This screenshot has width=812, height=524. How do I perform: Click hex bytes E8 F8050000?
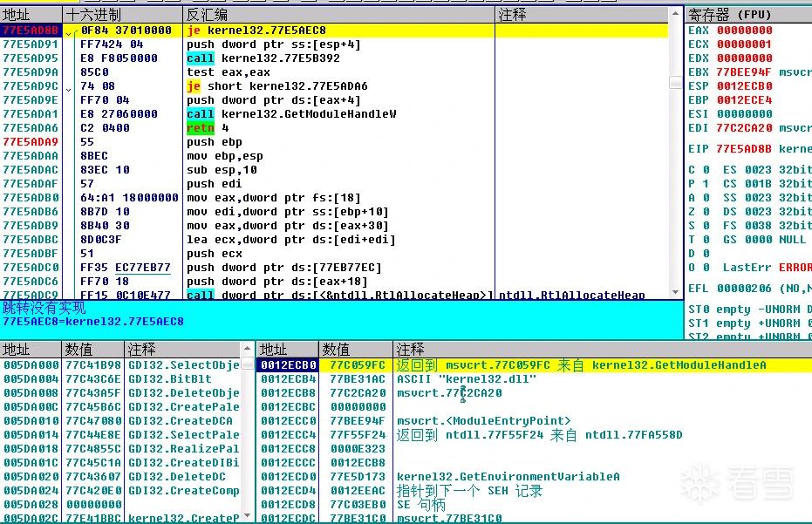click(119, 58)
